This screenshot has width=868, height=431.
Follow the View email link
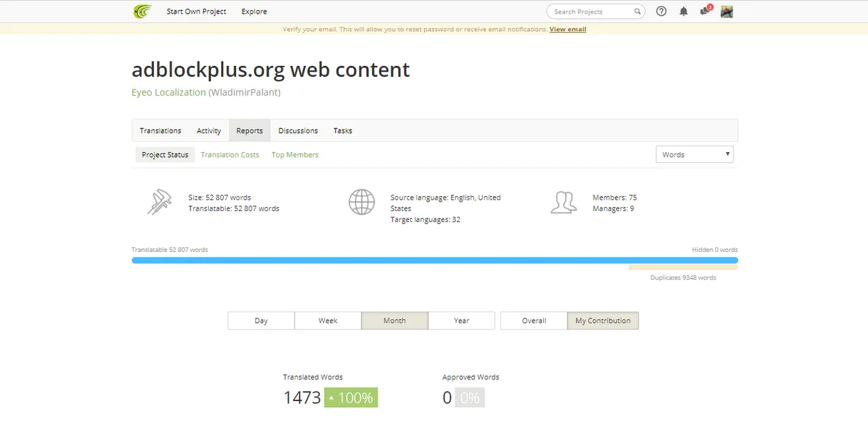tap(568, 29)
